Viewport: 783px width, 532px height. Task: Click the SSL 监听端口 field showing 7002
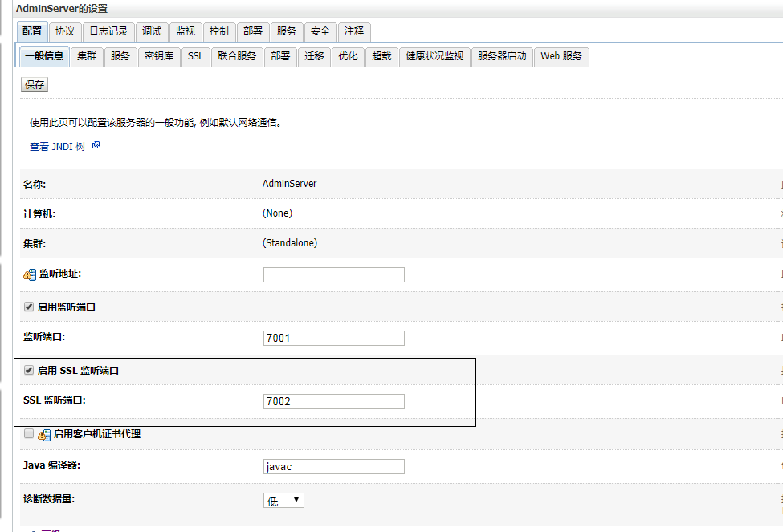point(333,401)
